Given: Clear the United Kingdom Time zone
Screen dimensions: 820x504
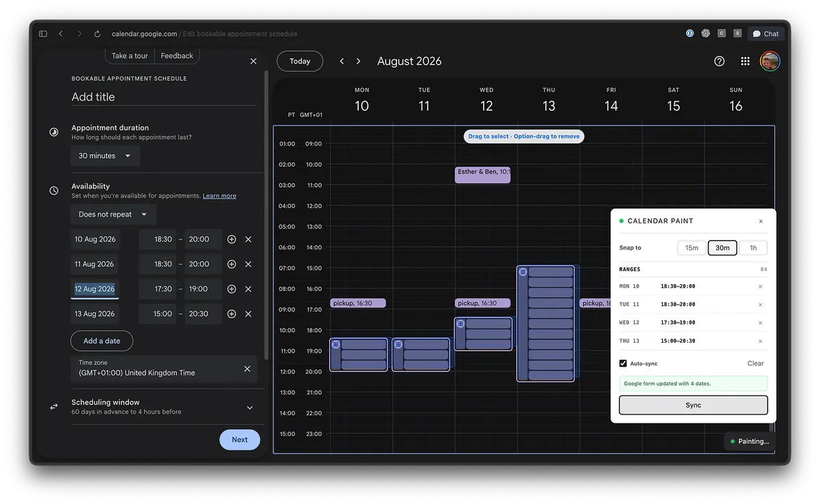Looking at the screenshot, I should tap(247, 369).
